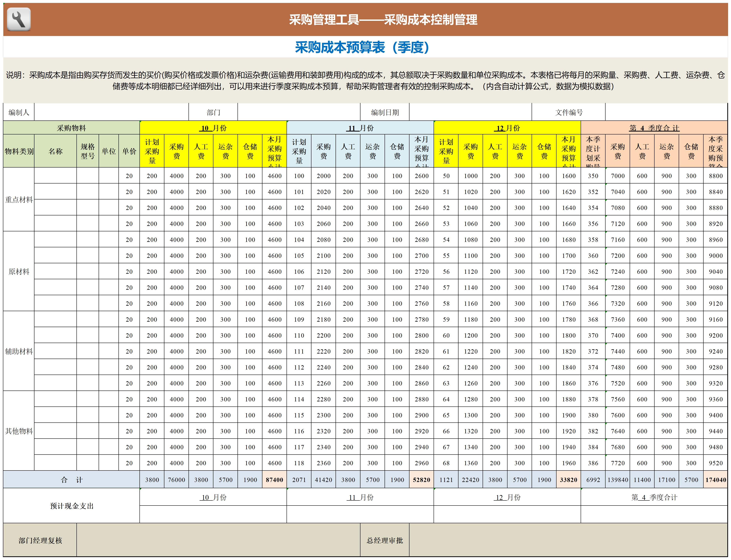
Task: Select the November subtotal cell 2960
Action: (422, 463)
